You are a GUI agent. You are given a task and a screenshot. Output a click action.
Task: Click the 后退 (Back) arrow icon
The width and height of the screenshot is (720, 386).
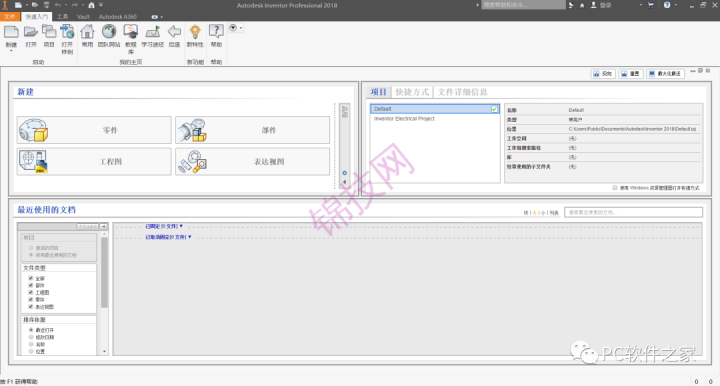(x=174, y=32)
